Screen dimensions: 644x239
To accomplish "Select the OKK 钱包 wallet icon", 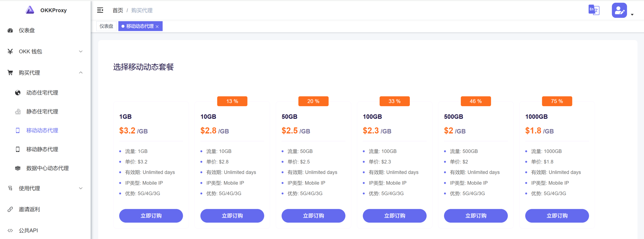I will [x=10, y=51].
